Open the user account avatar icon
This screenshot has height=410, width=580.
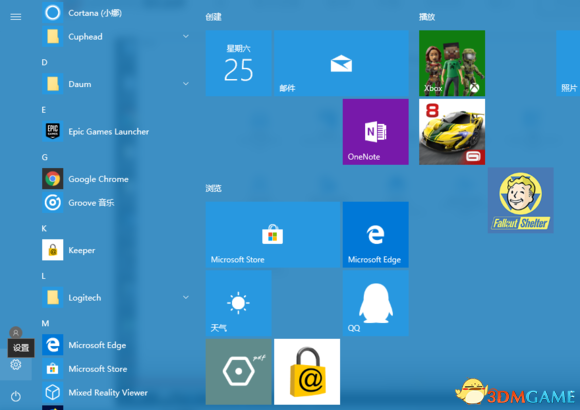click(16, 333)
